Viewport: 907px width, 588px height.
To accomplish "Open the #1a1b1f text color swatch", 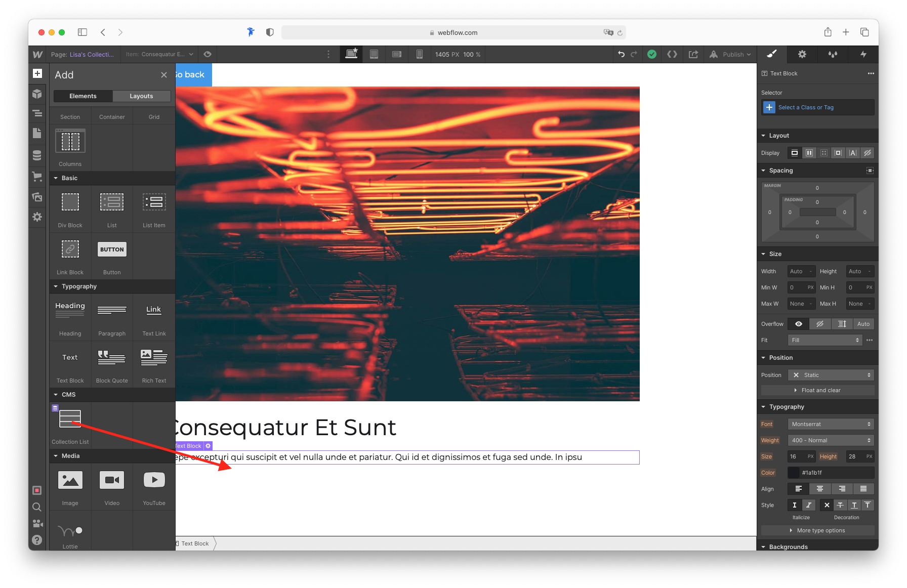I will (794, 473).
